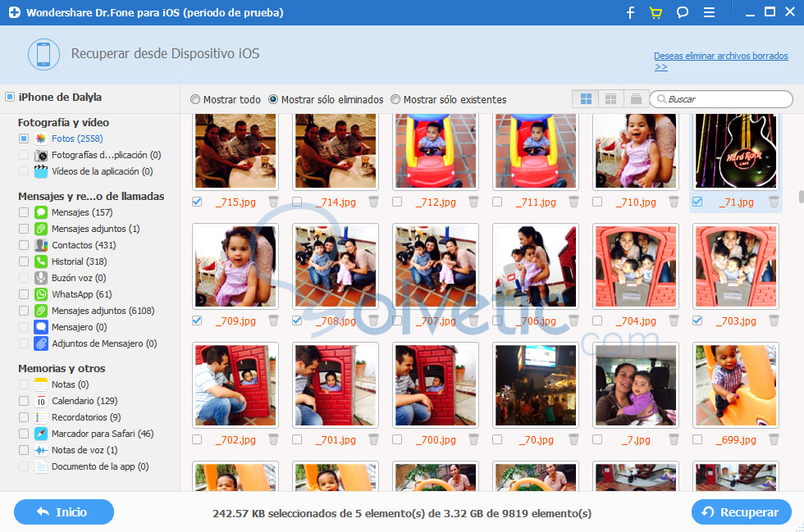Check the _714.jpg photo checkbox
The width and height of the screenshot is (804, 532).
(x=297, y=202)
